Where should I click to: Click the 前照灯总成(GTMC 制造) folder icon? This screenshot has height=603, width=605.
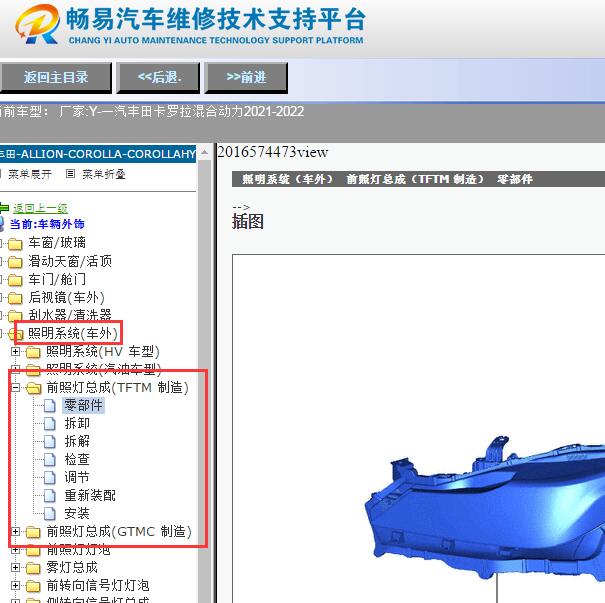(x=33, y=532)
